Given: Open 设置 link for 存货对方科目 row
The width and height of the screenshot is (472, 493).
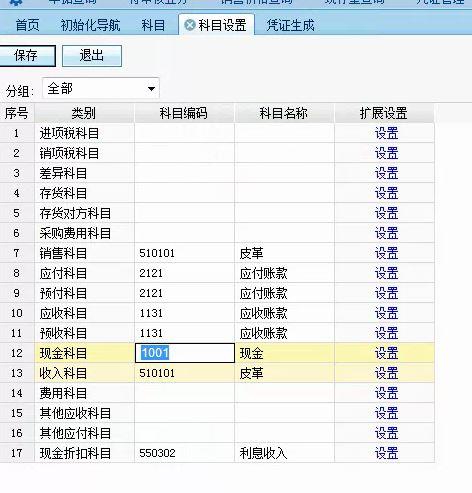Looking at the screenshot, I should pyautogui.click(x=386, y=213).
